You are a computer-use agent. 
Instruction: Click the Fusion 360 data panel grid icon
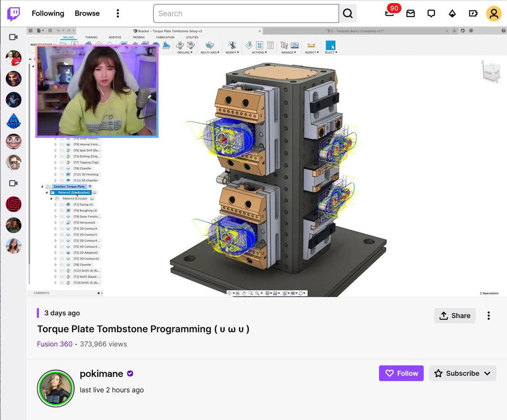[x=30, y=31]
